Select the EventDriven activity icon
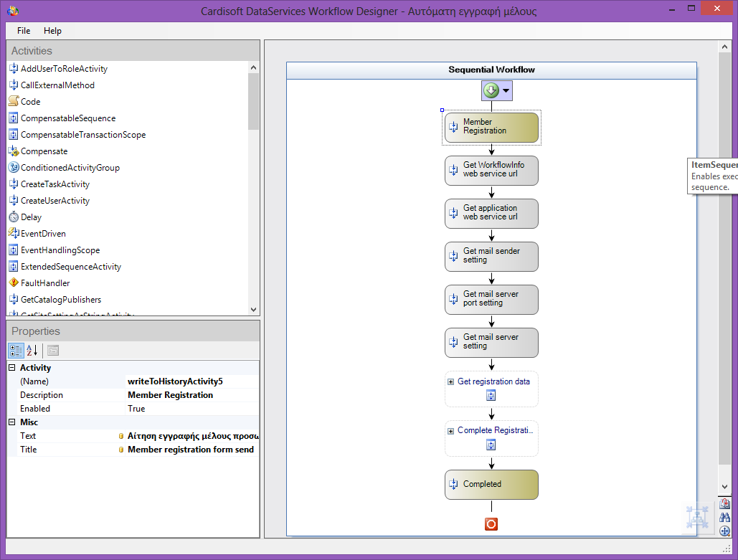The width and height of the screenshot is (738, 560). coord(14,234)
